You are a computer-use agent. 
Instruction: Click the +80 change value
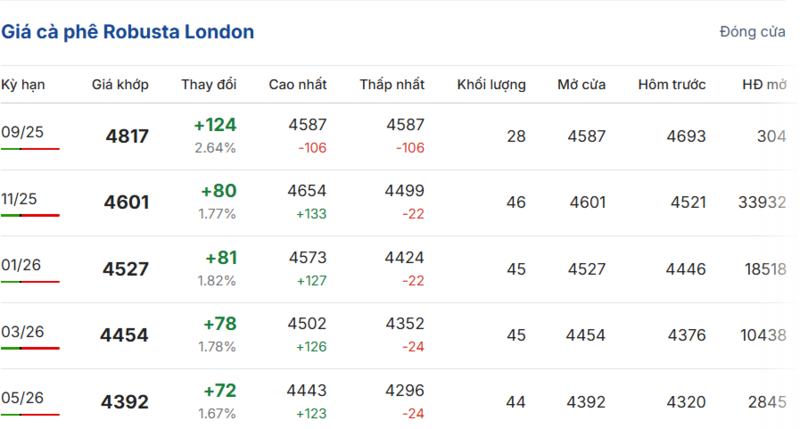tap(218, 191)
